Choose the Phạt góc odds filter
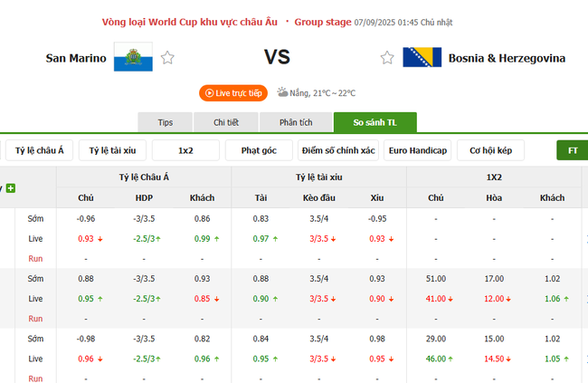Screen dimensions: 588x383 259,150
